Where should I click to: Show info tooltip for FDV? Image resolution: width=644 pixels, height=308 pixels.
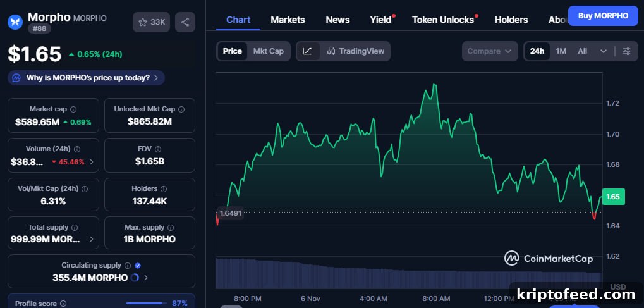click(158, 149)
